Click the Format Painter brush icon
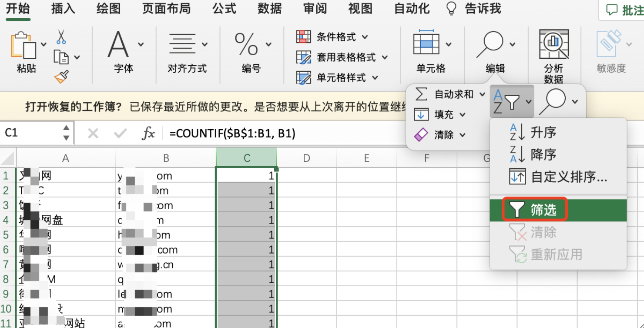The image size is (644, 328). (61, 77)
